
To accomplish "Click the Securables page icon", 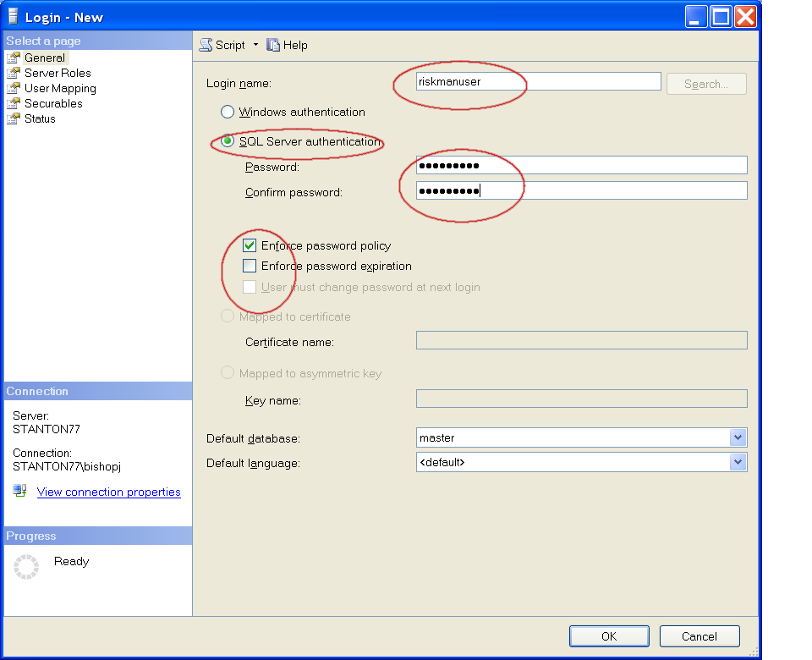I will point(12,103).
